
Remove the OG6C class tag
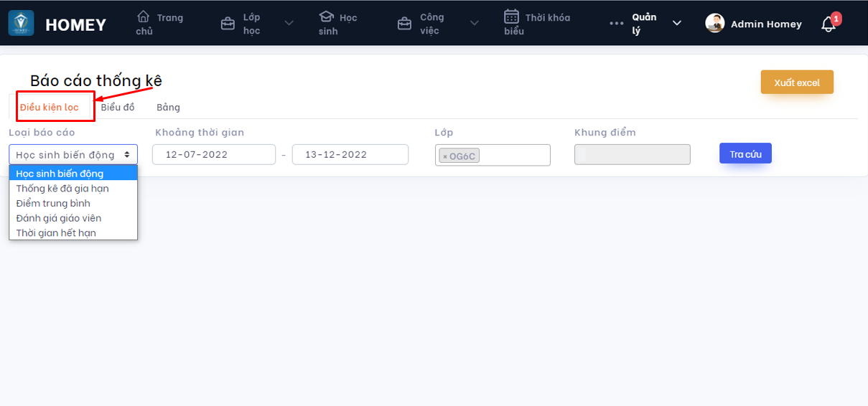coord(445,156)
